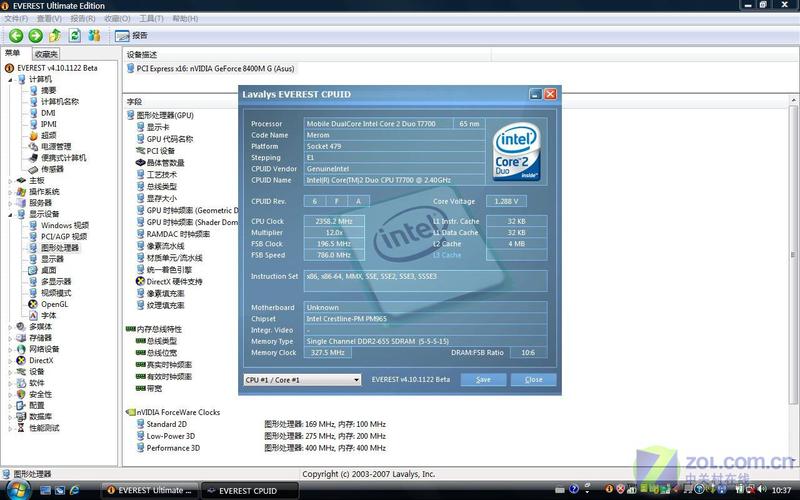800x500 pixels.
Task: Open the 工具(T) menu
Action: [x=151, y=18]
